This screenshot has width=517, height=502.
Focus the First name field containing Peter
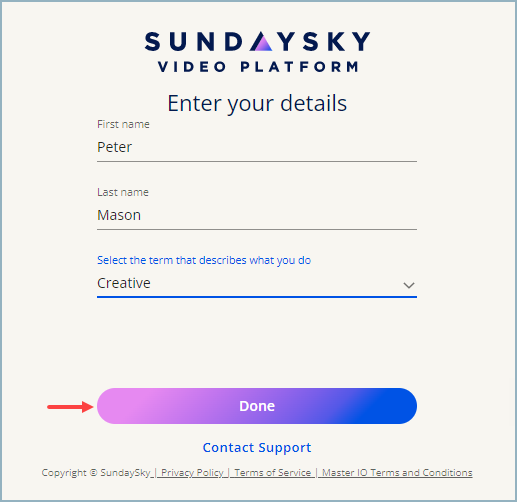coord(257,147)
